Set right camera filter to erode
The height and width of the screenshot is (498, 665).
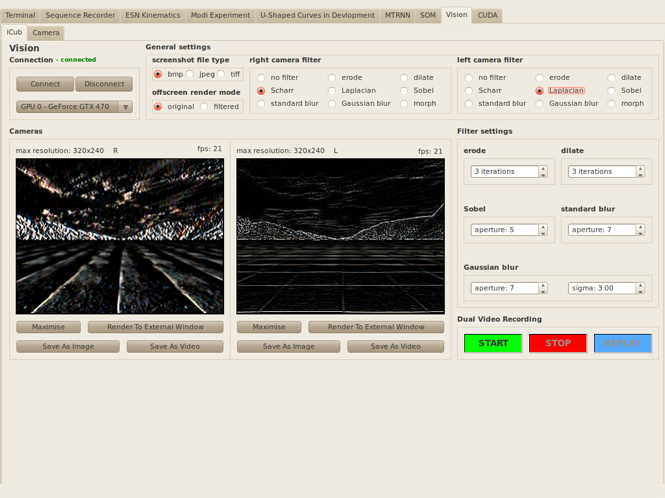(332, 78)
